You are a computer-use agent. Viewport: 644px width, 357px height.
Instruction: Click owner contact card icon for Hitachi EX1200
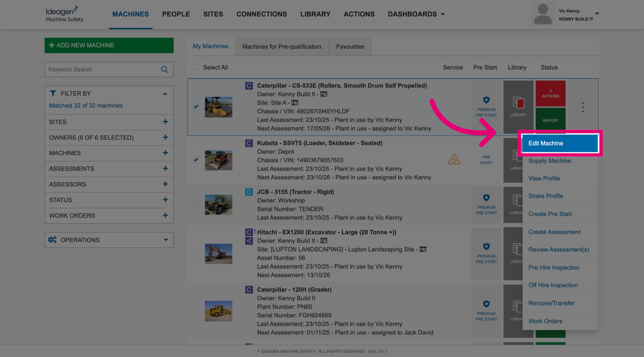[324, 241]
